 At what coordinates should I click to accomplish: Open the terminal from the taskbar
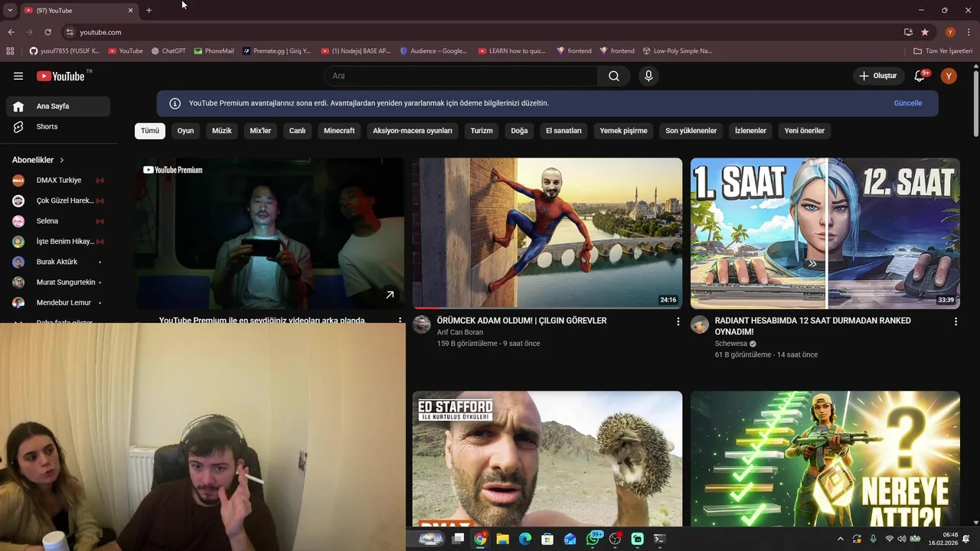click(659, 539)
